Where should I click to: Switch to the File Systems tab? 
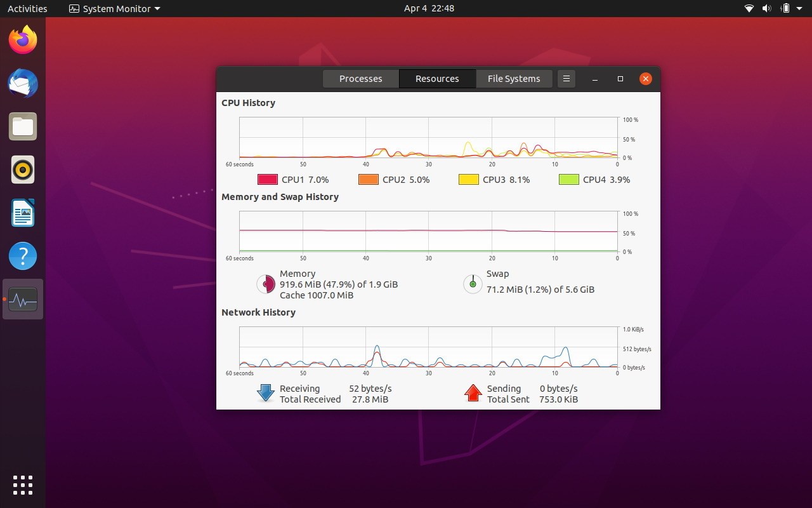[514, 78]
